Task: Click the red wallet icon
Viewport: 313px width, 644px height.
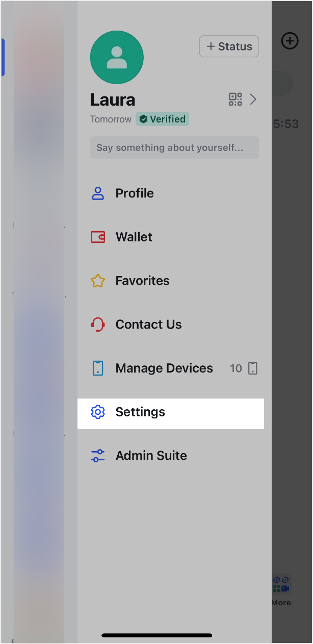Action: tap(98, 237)
